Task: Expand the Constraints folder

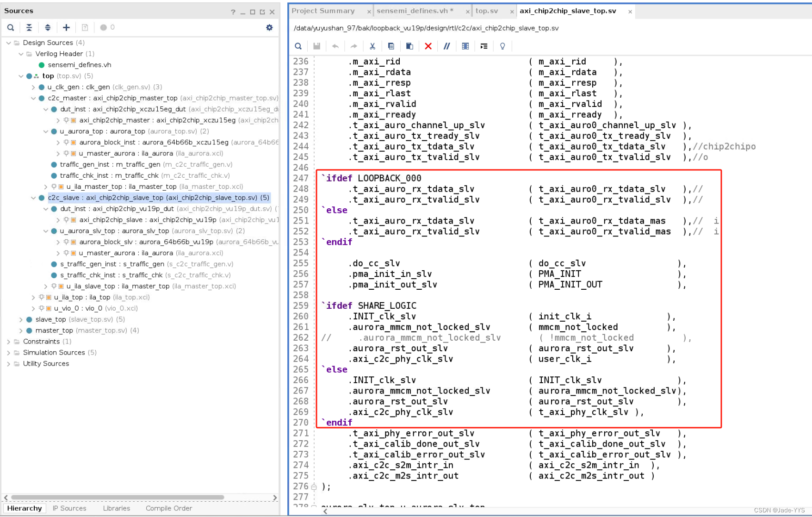Action: [8, 341]
